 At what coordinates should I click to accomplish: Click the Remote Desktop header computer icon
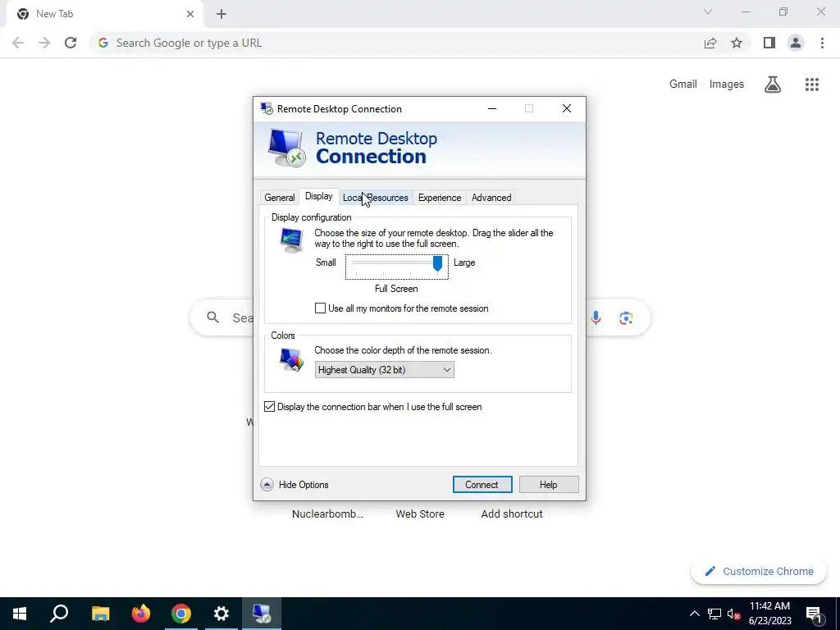point(286,148)
